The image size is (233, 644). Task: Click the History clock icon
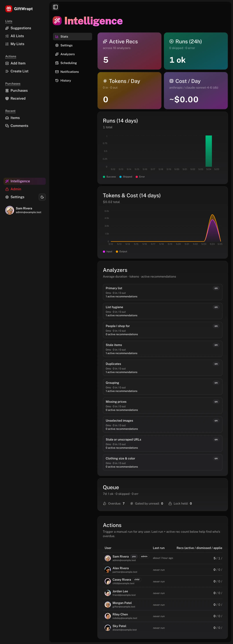(x=57, y=80)
